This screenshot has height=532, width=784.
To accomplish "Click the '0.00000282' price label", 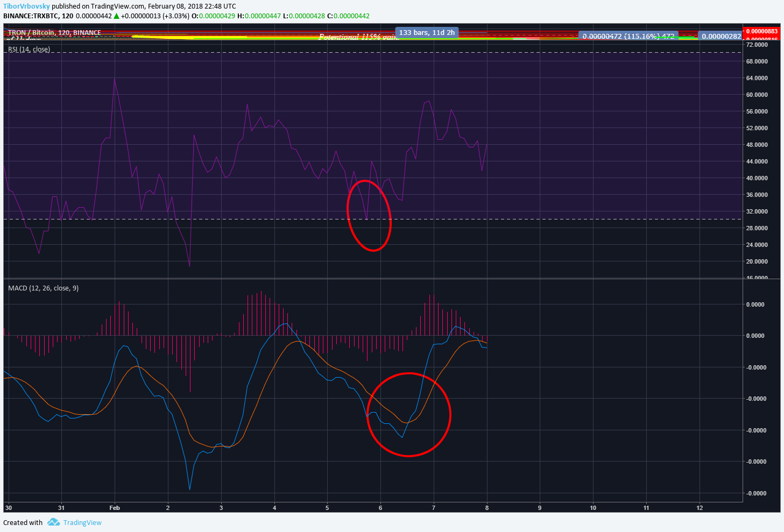I will click(x=721, y=36).
